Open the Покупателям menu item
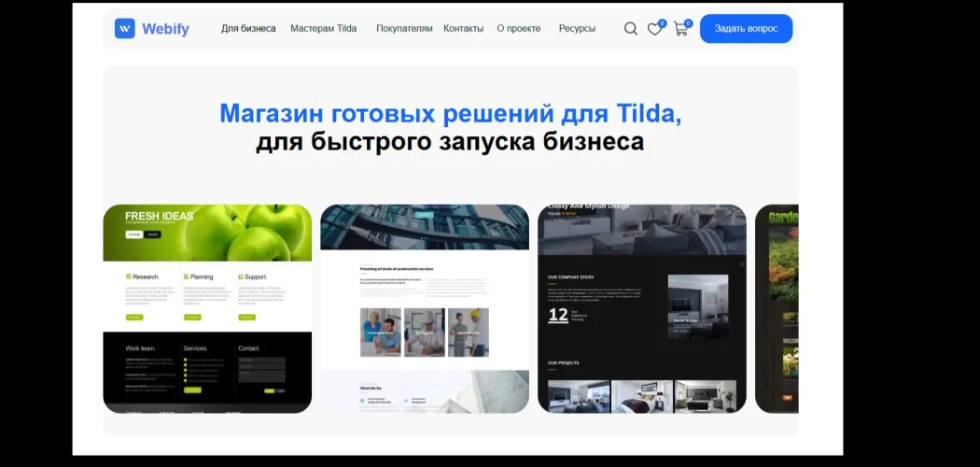 pos(404,28)
